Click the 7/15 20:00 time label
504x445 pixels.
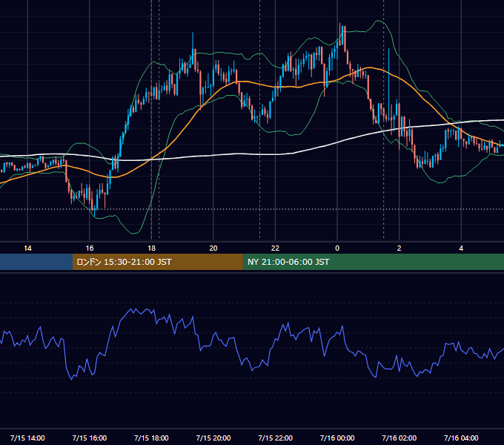pos(213,438)
